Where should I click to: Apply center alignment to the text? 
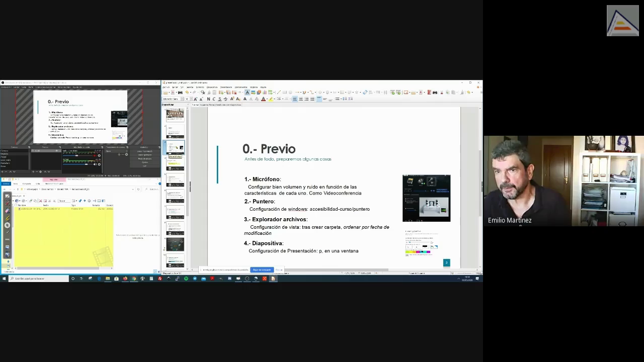(300, 99)
